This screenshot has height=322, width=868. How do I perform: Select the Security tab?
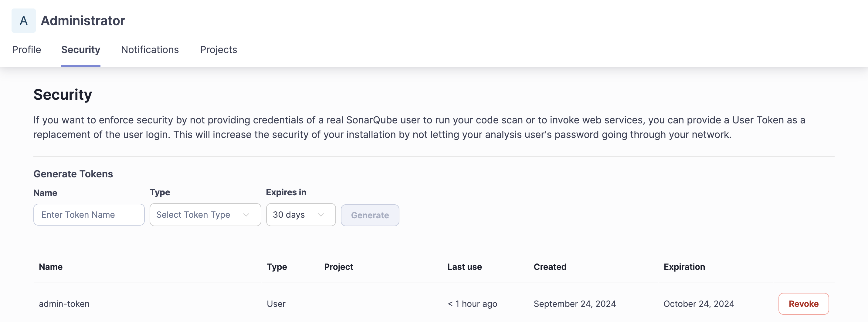80,49
